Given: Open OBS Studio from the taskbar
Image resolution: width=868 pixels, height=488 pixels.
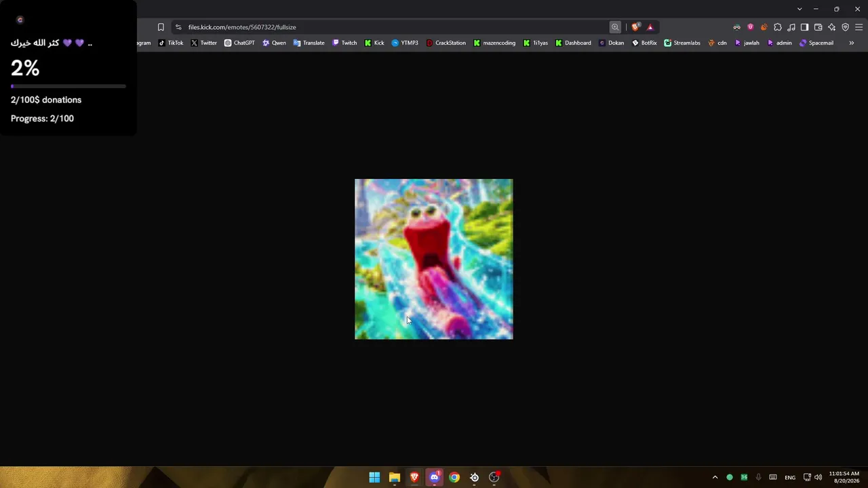Looking at the screenshot, I should (494, 477).
